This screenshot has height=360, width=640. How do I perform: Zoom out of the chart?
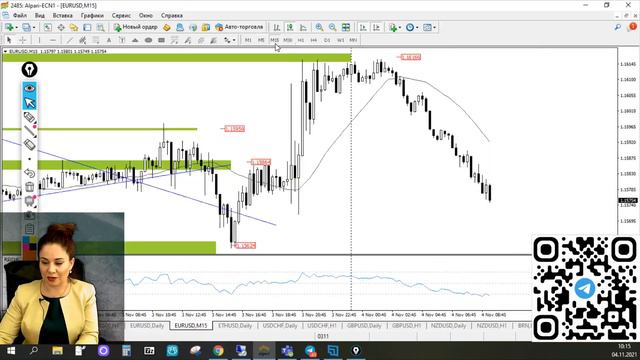tap(333, 27)
